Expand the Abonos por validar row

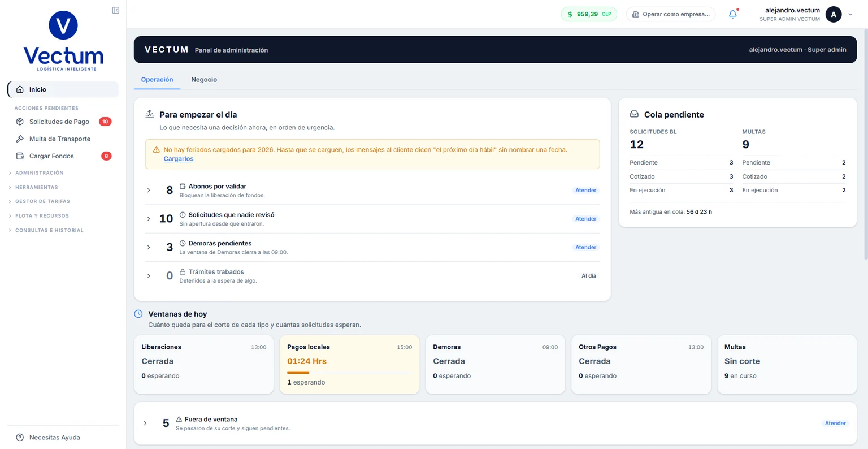[149, 191]
